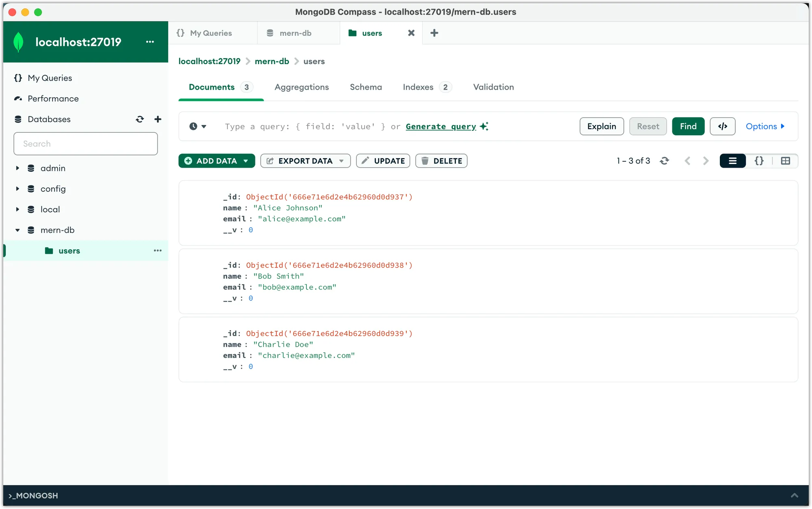Switch to list view
Viewport: 812px width, 509px height.
click(x=733, y=161)
